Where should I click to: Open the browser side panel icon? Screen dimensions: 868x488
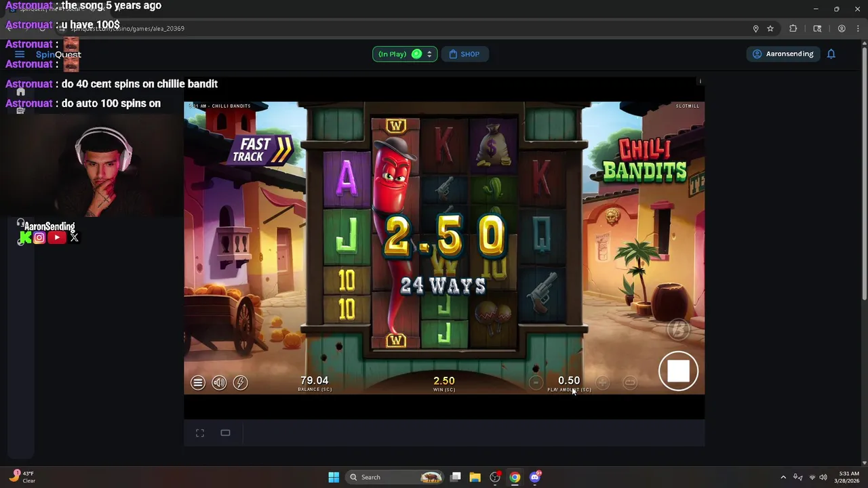pos(817,28)
